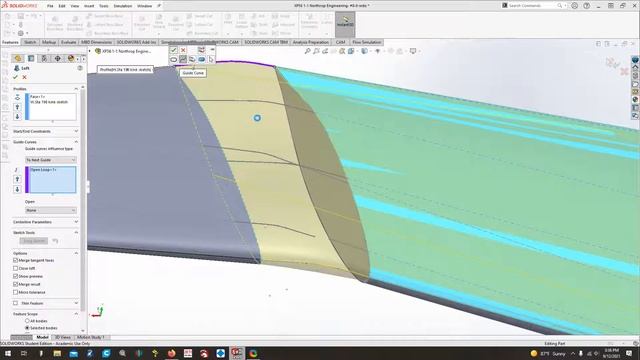
Task: Open the Display Style icon
Action: click(x=364, y=51)
